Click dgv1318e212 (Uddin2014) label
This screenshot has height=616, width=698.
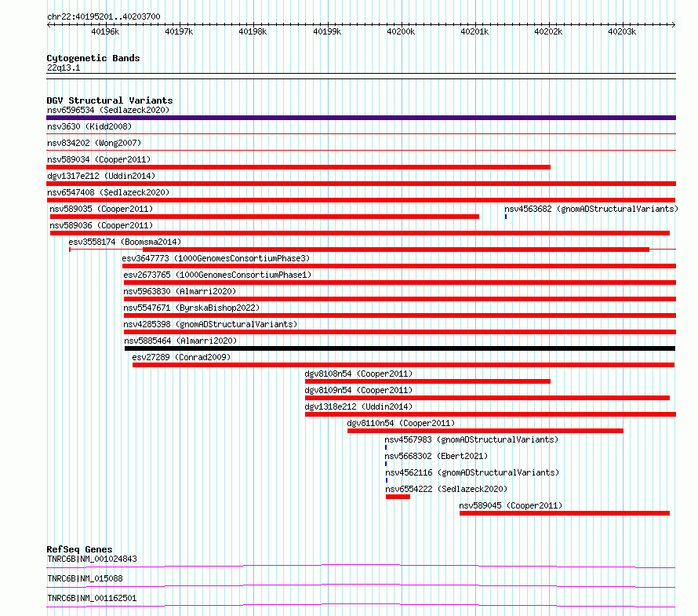click(358, 406)
